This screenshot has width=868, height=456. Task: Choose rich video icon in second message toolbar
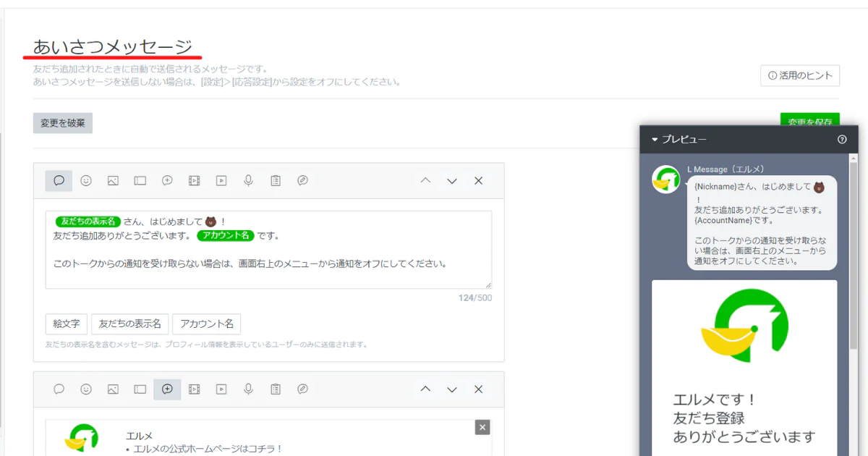click(x=194, y=389)
